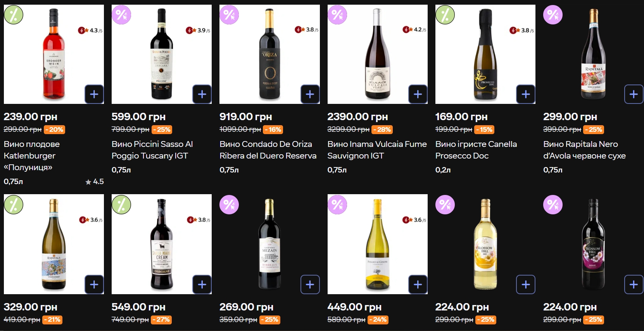
Task: Open Вино Piccini Sasso Al Poggio link
Action: (152, 150)
